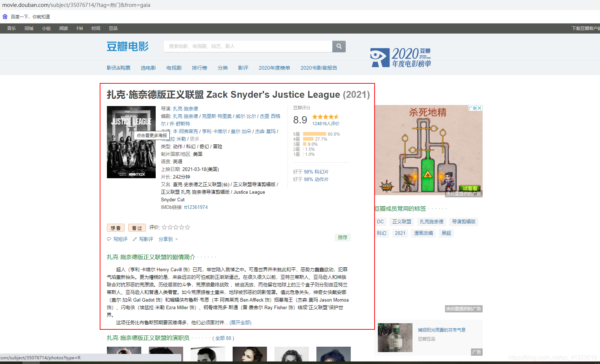
Task: Click the Justice League movie poster
Action: pos(131,142)
